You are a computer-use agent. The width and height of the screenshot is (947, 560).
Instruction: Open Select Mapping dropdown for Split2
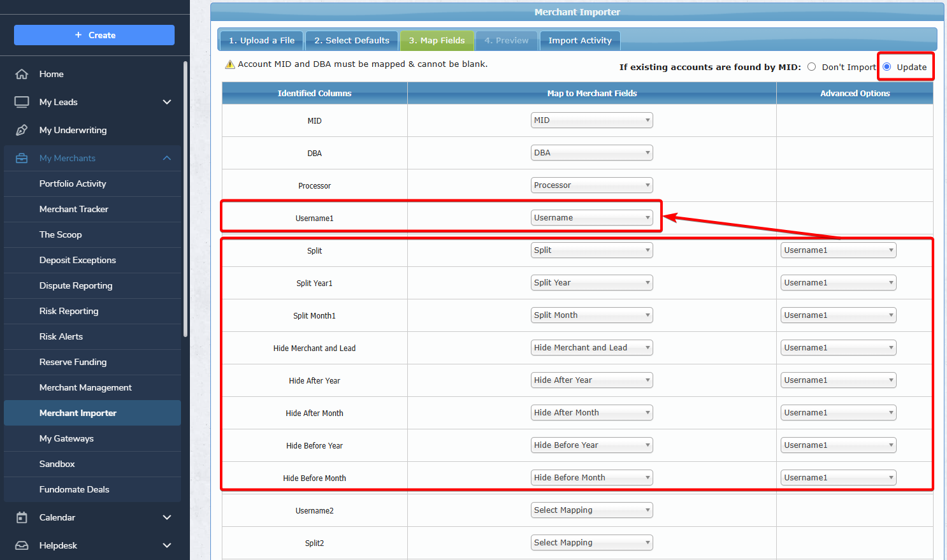(x=592, y=543)
